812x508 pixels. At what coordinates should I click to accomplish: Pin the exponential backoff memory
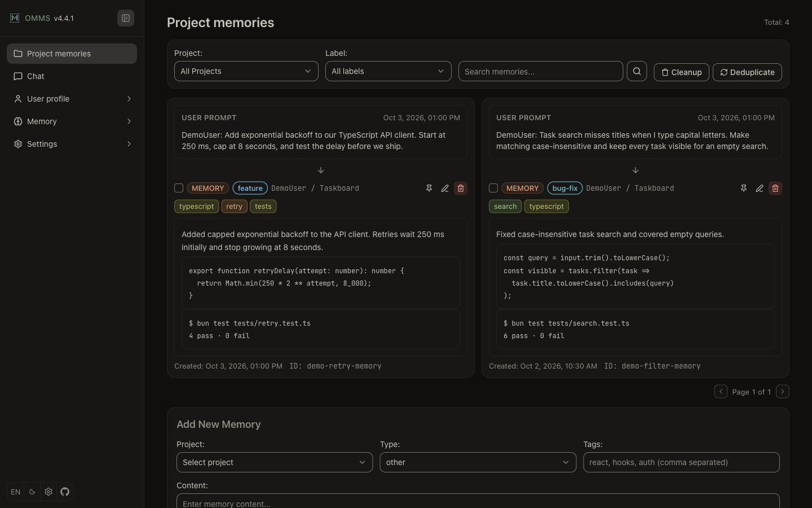point(429,188)
